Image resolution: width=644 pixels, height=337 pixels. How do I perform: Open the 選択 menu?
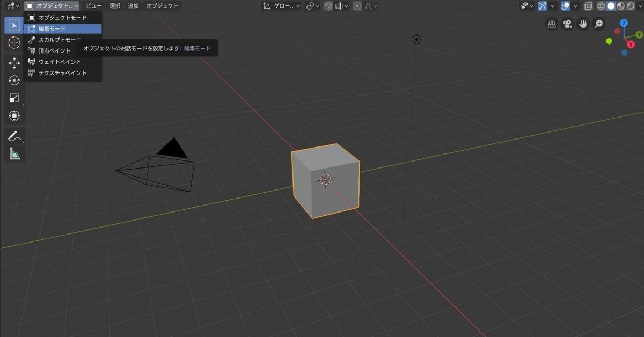(x=115, y=6)
